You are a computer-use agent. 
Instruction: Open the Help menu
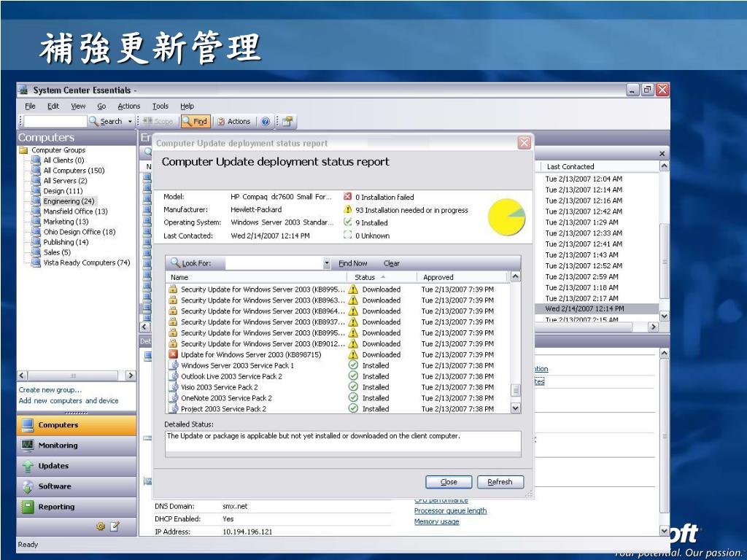187,106
